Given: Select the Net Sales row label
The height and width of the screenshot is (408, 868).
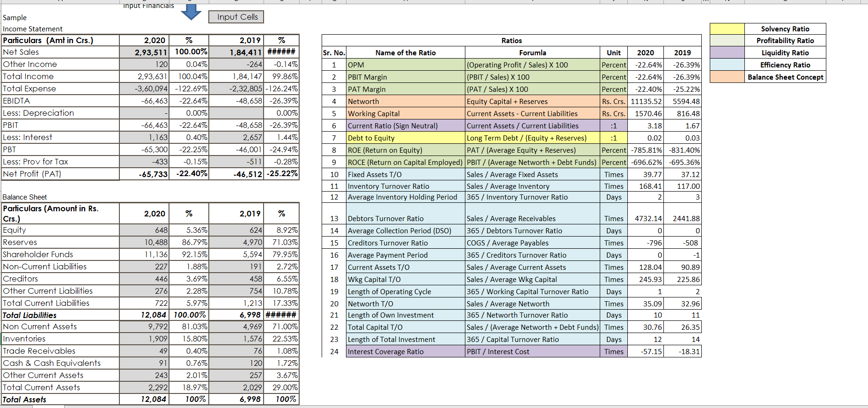Looking at the screenshot, I should [x=60, y=52].
